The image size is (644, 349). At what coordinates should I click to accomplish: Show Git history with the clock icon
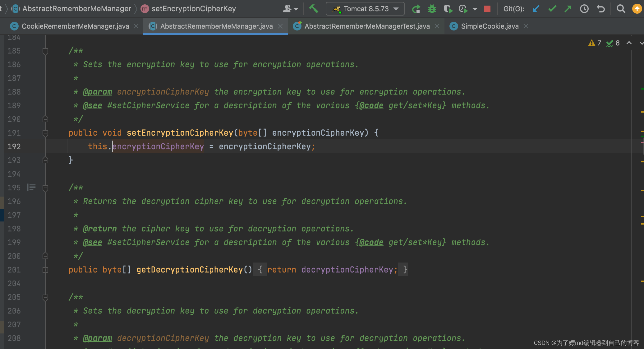coord(584,9)
